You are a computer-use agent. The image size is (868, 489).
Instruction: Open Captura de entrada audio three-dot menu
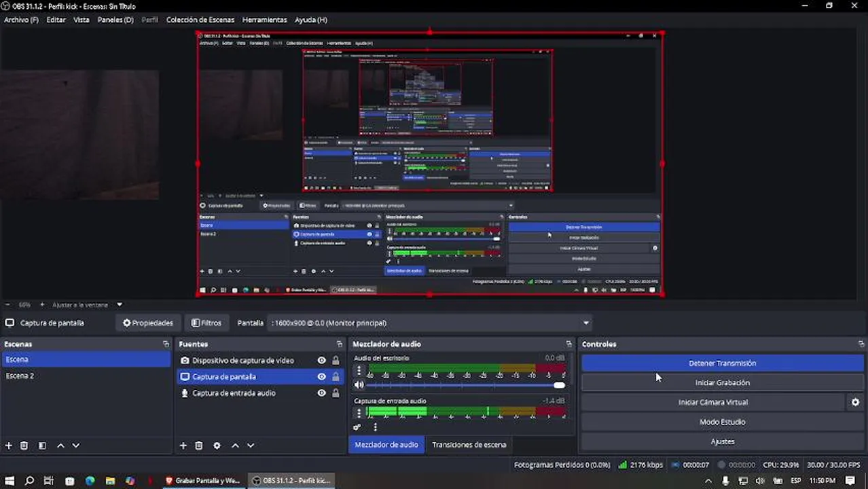click(x=359, y=412)
